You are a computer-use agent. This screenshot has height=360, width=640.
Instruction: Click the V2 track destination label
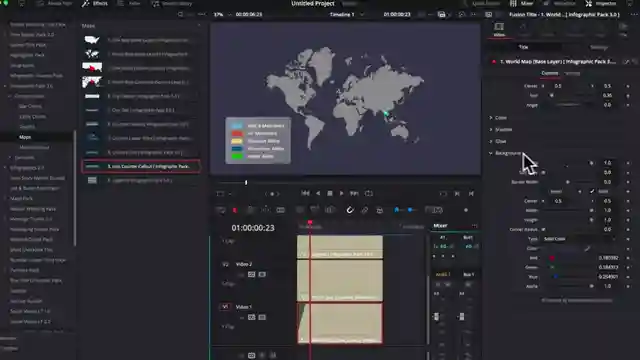225,264
